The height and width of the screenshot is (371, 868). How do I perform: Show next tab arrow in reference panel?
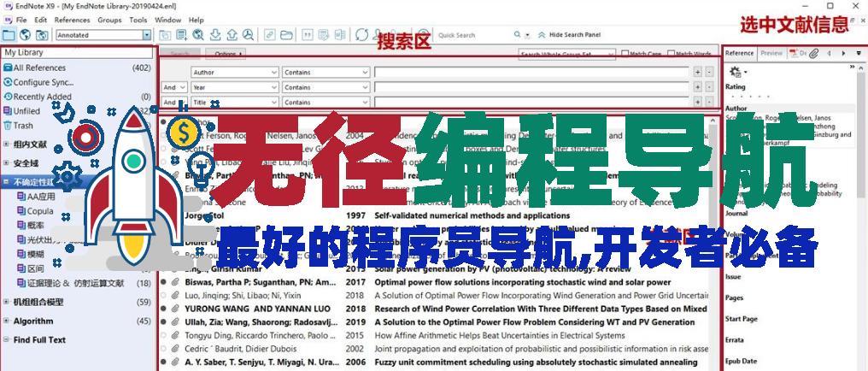click(843, 53)
